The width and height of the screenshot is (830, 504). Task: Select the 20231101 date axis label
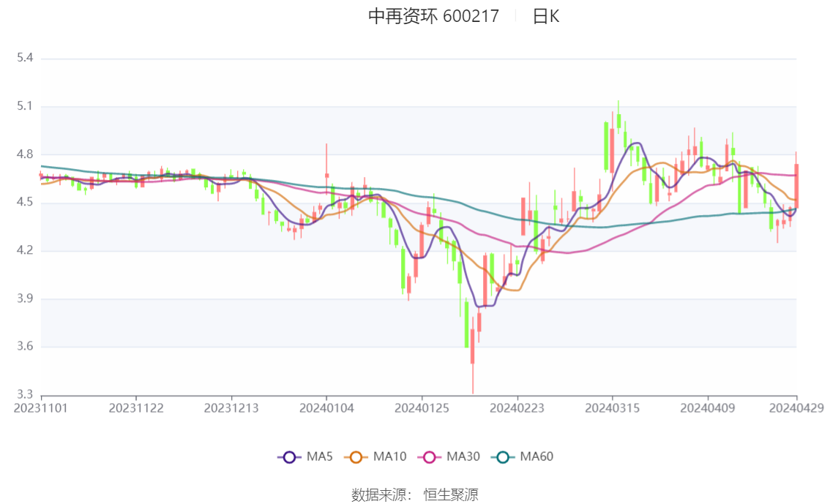coord(41,408)
